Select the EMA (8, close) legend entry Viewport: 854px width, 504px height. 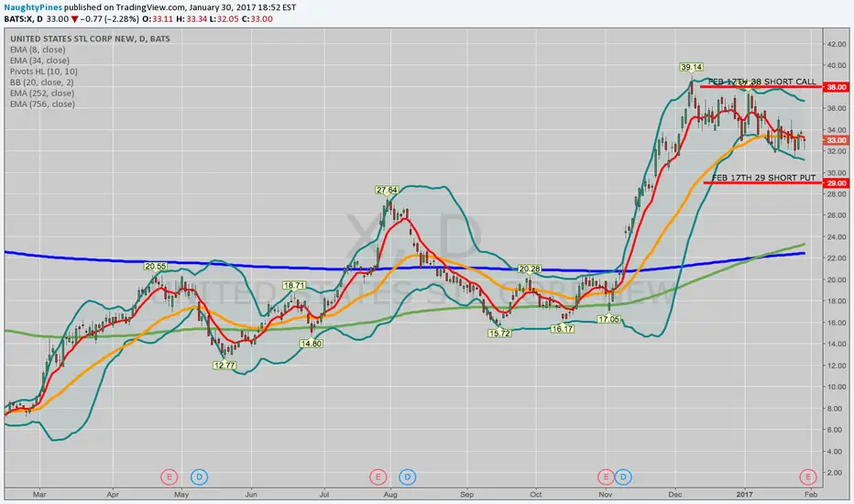pyautogui.click(x=38, y=49)
